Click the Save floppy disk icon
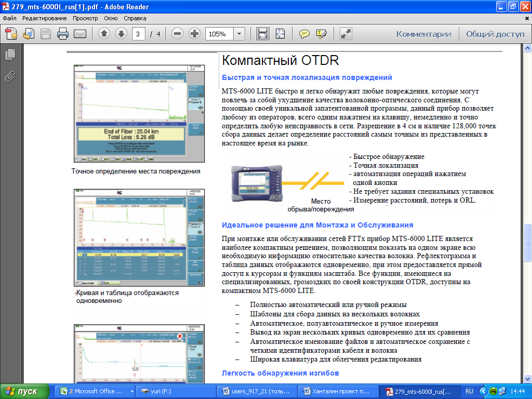This screenshot has width=532, height=399. point(46,34)
